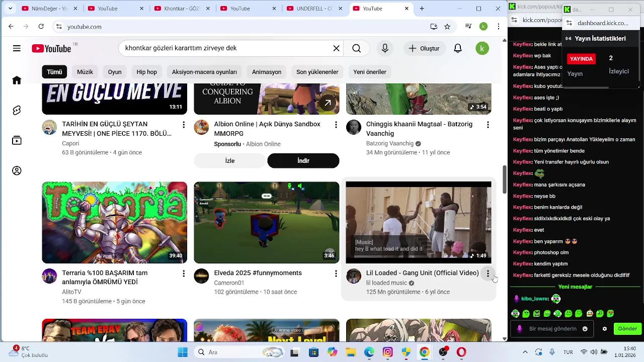The width and height of the screenshot is (644, 362).
Task: Select the Oyun filter chip
Action: (x=115, y=72)
